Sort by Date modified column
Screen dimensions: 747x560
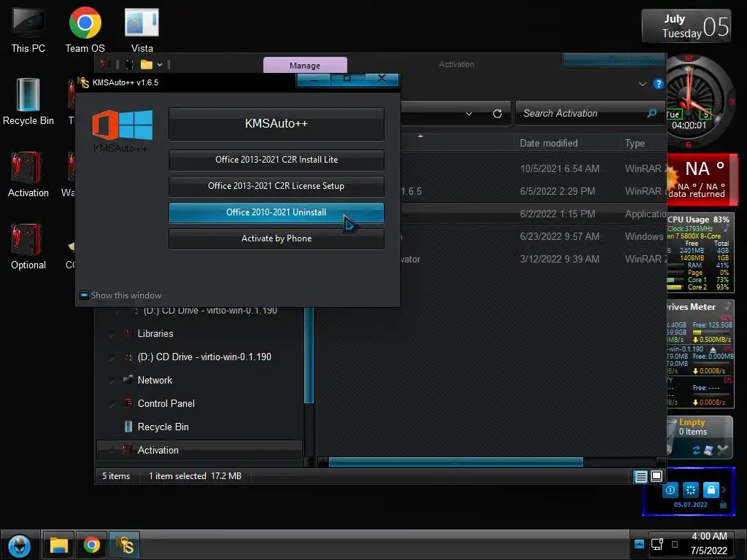[x=568, y=144]
